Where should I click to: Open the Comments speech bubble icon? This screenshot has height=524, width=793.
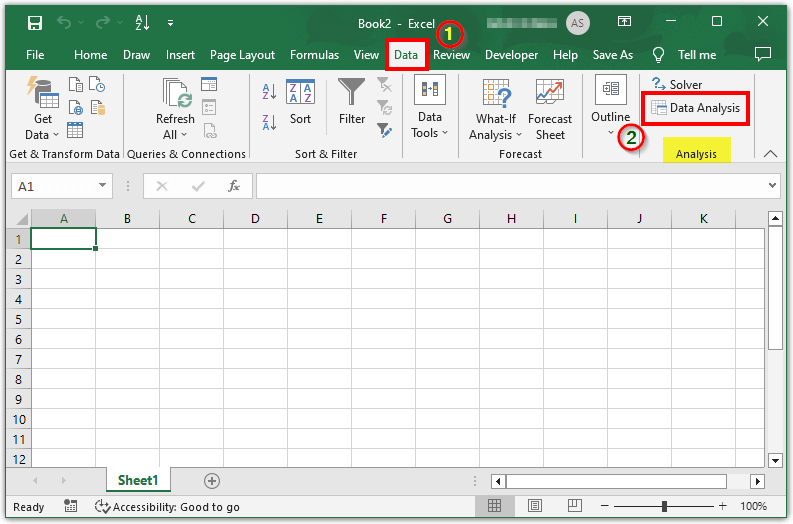pyautogui.click(x=763, y=54)
